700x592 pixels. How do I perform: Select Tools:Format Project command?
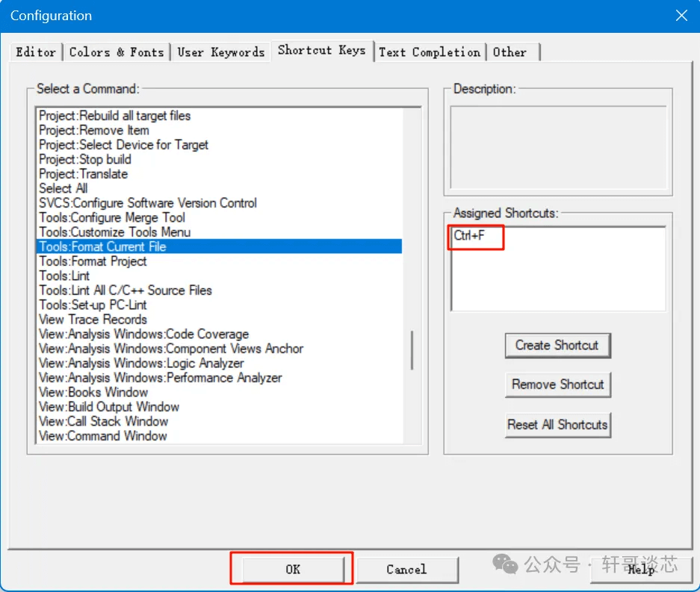93,261
